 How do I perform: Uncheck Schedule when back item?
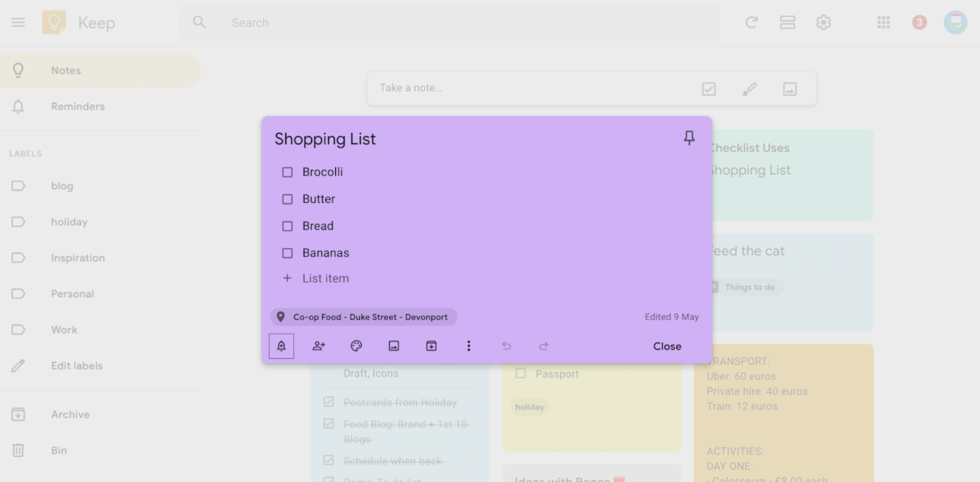click(x=328, y=460)
